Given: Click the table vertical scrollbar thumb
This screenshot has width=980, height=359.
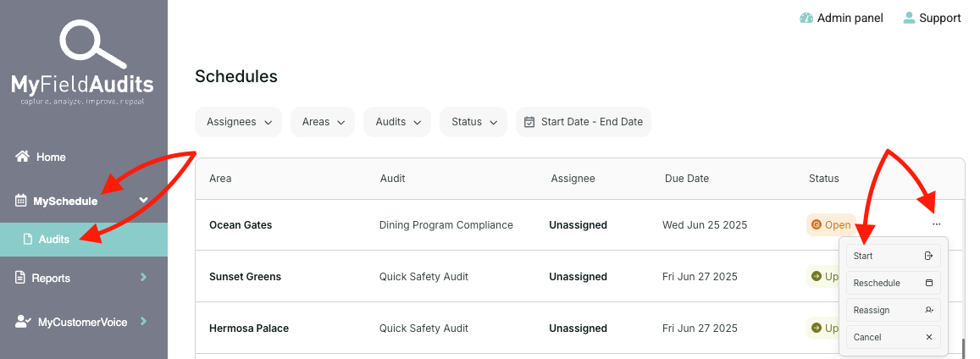Looking at the screenshot, I should (962, 348).
